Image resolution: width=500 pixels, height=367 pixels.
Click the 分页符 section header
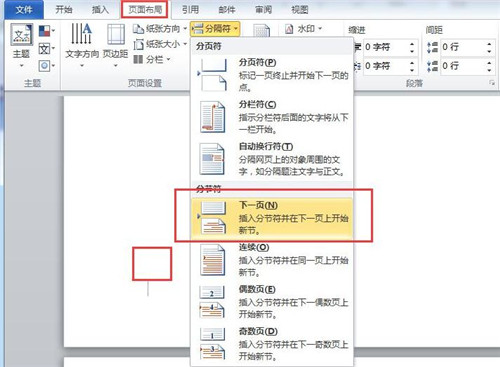click(x=209, y=46)
